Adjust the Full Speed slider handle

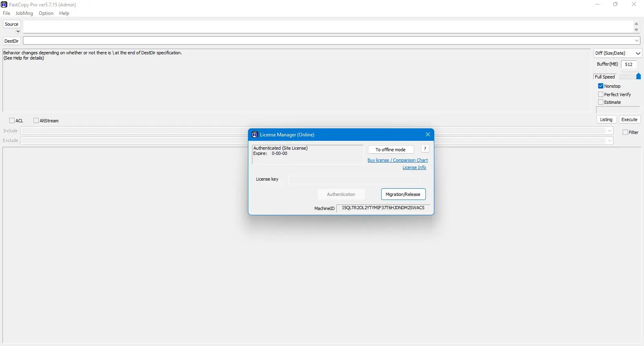coord(638,76)
